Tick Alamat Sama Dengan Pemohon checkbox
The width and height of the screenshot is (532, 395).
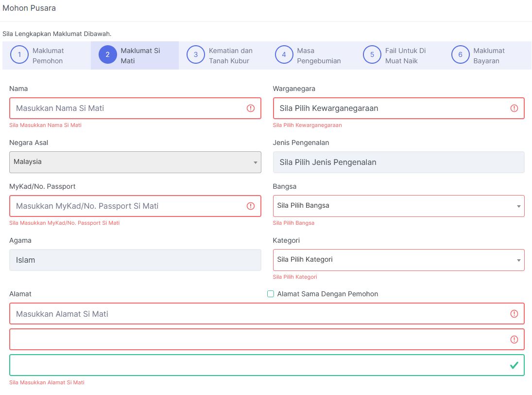[271, 294]
